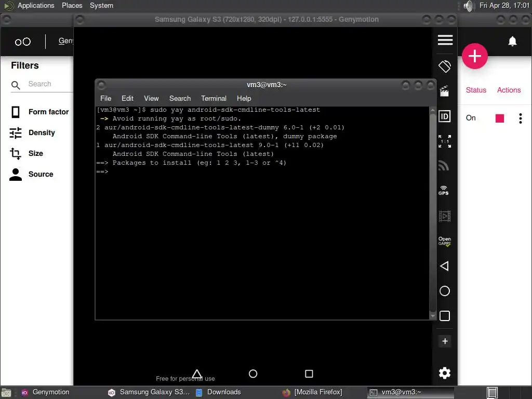532x399 pixels.
Task: Open the terminal File menu
Action: [105, 98]
